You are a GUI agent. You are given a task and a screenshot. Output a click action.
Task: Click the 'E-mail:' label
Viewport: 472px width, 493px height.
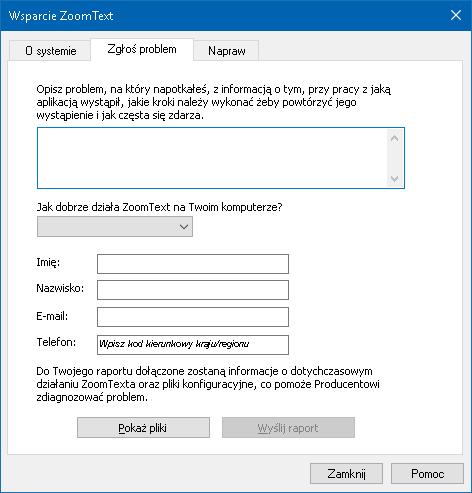point(52,316)
